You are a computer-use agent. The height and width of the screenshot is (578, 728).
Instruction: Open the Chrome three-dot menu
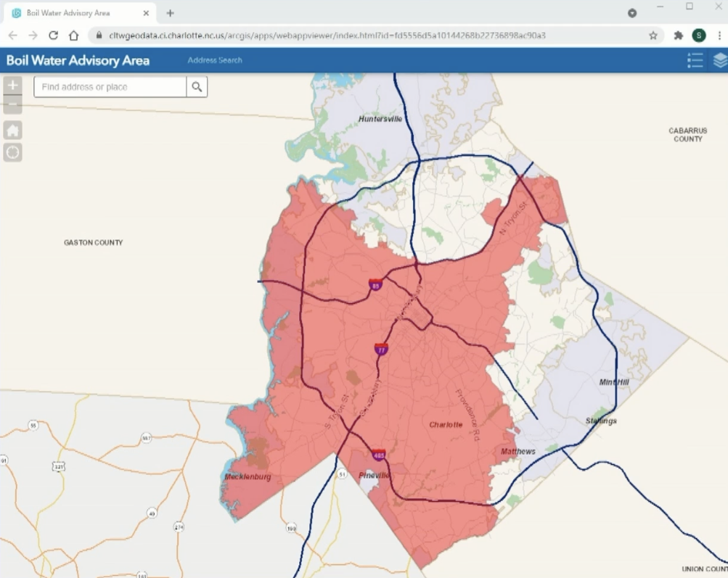[716, 36]
